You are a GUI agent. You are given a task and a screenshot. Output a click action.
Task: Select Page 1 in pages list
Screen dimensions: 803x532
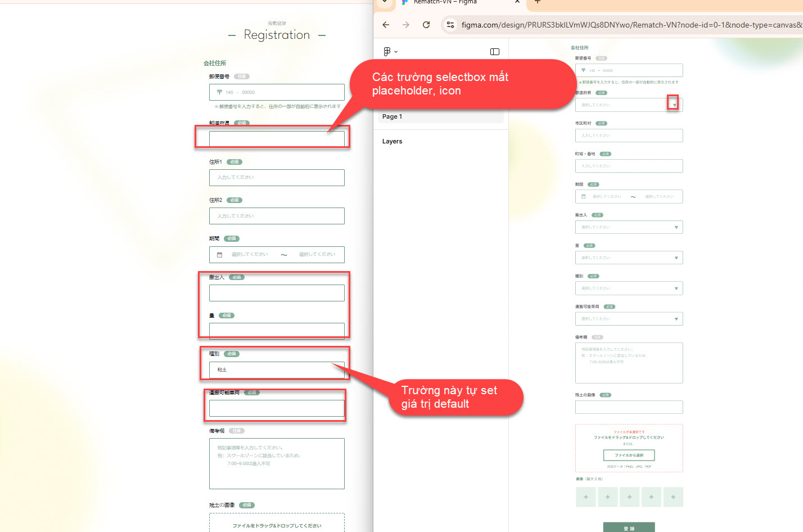393,116
